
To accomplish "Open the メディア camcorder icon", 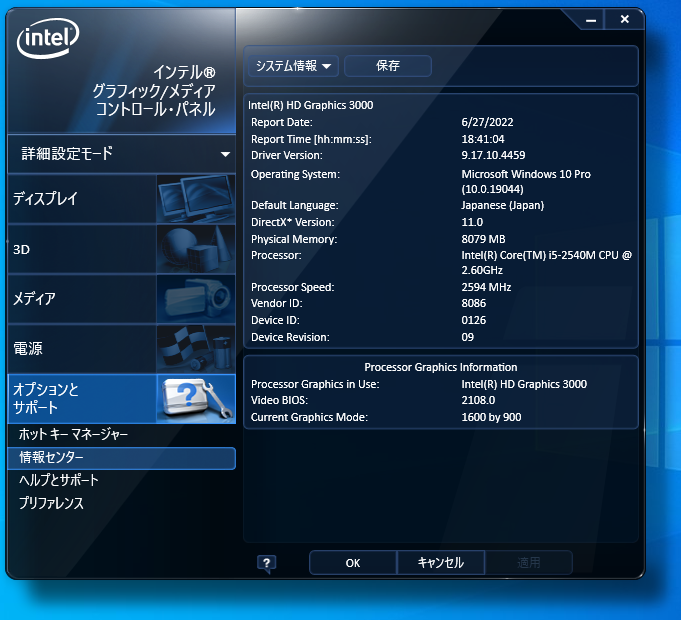I will [x=196, y=299].
